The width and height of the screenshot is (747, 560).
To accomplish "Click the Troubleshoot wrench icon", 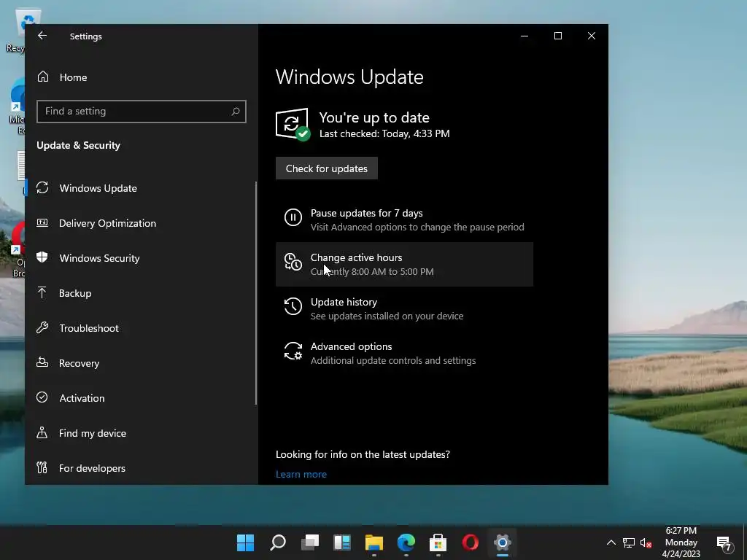I will [42, 327].
